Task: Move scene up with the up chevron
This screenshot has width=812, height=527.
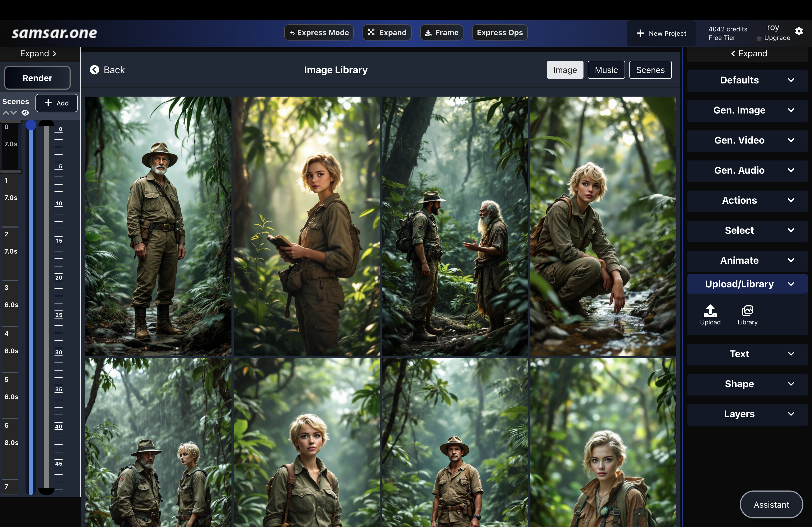Action: pos(6,113)
